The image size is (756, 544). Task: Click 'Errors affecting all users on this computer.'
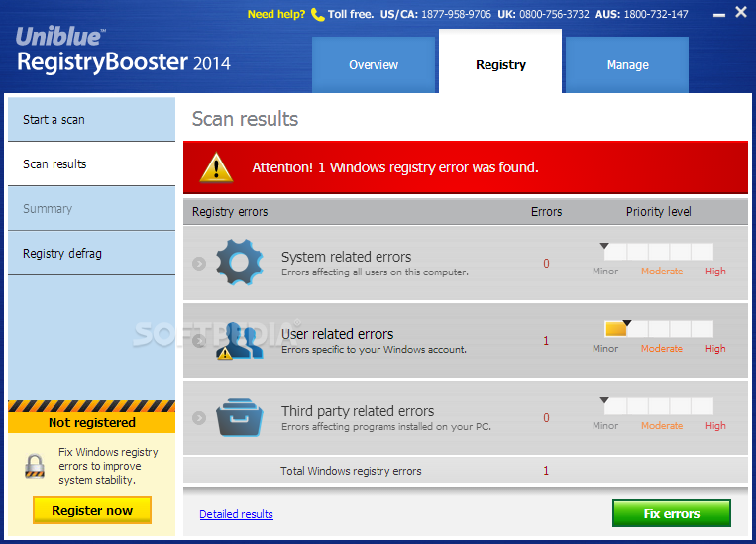pyautogui.click(x=376, y=272)
